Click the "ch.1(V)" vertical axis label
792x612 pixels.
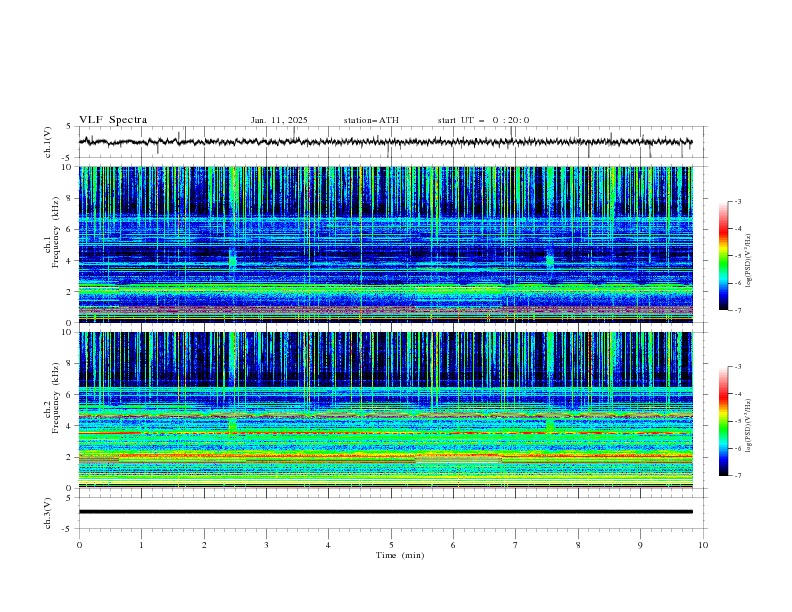[48, 142]
